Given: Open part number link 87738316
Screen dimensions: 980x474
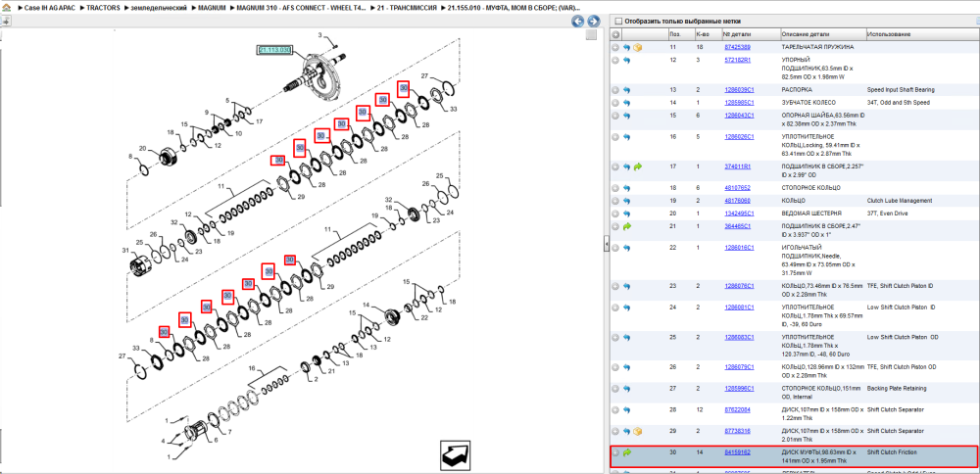Looking at the screenshot, I should [x=738, y=432].
